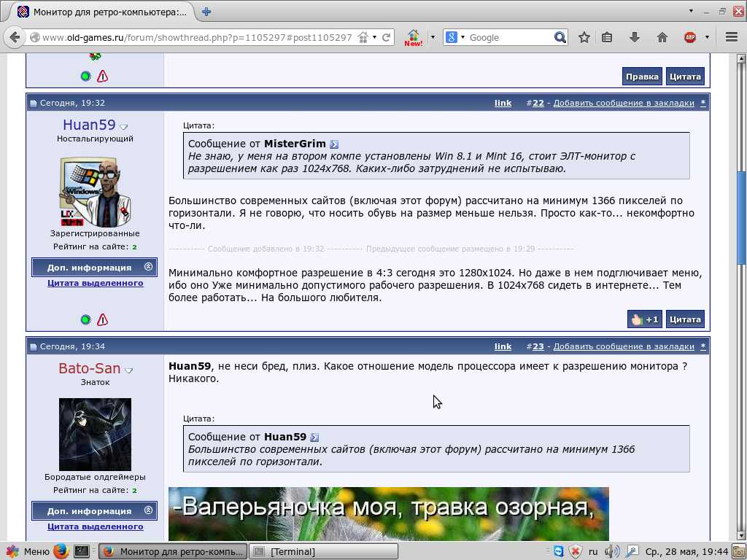Click the 'New!' home icon in toolbar
Viewport: 747px width, 560px height.
coord(413,37)
